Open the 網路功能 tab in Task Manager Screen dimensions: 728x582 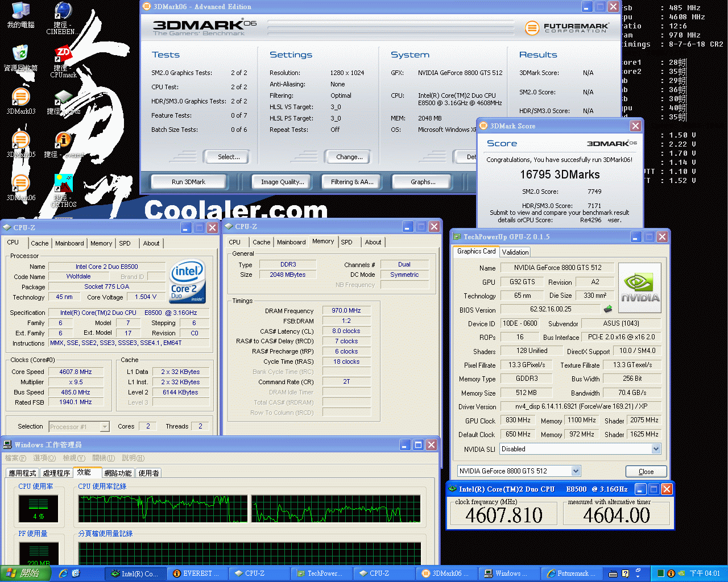(118, 473)
